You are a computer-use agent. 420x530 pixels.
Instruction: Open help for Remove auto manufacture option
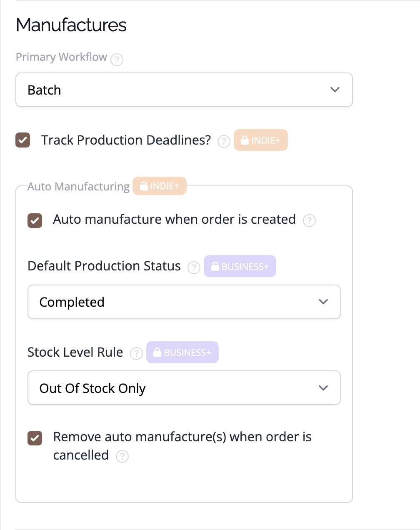(x=122, y=456)
